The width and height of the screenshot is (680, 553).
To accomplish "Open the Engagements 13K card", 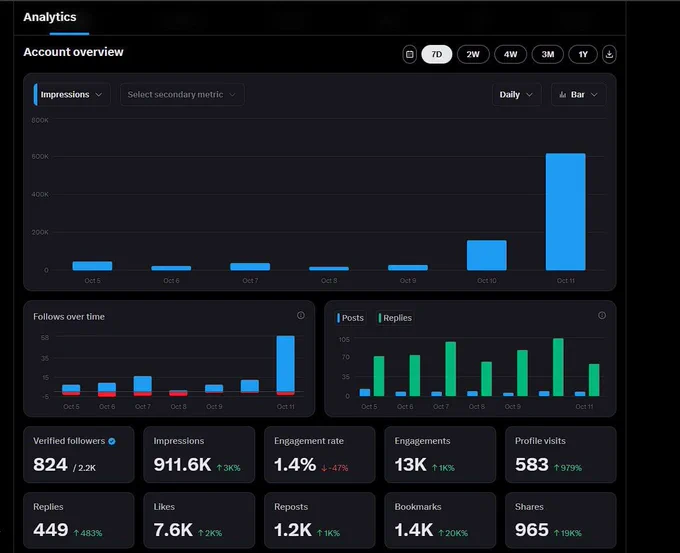I will point(440,455).
